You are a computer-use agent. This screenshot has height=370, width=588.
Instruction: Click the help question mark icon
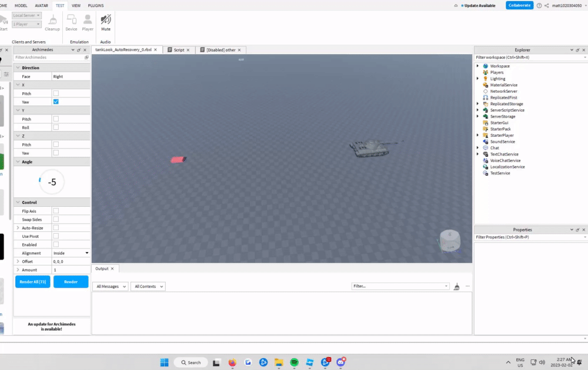click(539, 6)
